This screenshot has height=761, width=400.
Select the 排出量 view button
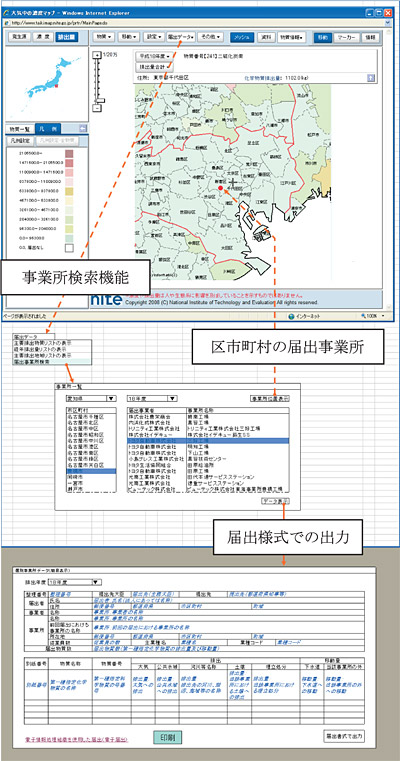tap(66, 36)
